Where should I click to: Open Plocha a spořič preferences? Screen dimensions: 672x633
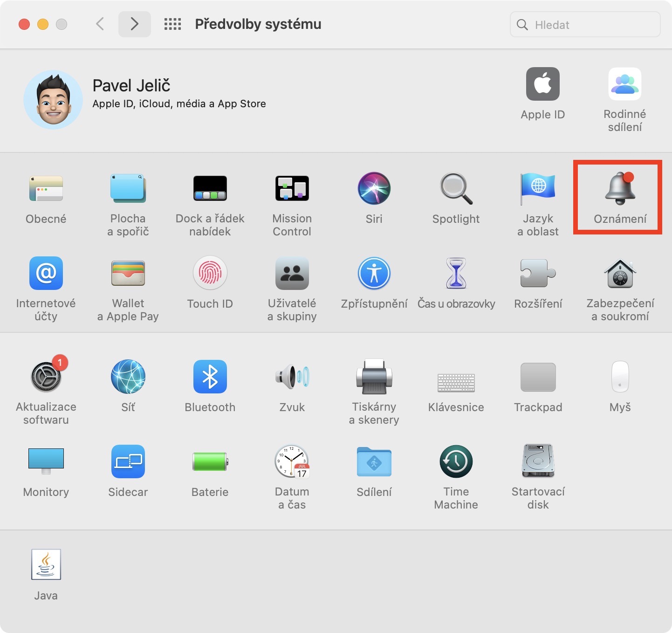128,189
